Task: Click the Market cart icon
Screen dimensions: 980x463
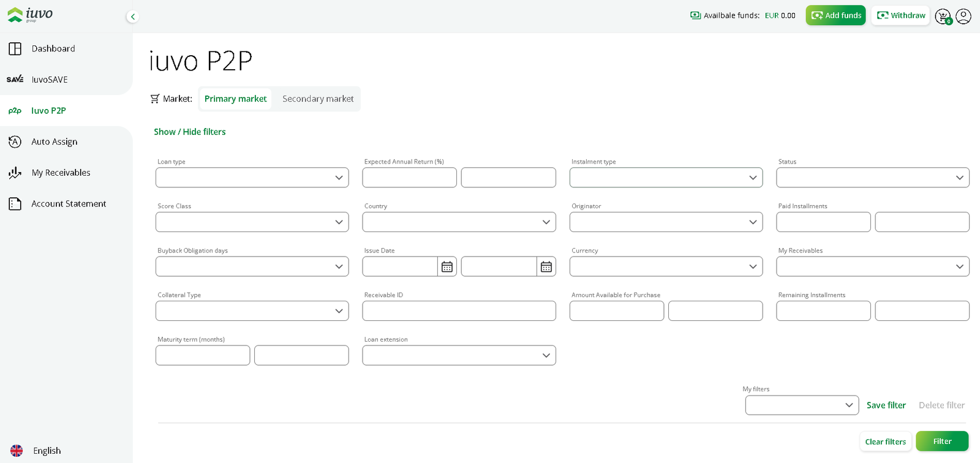Action: point(155,99)
